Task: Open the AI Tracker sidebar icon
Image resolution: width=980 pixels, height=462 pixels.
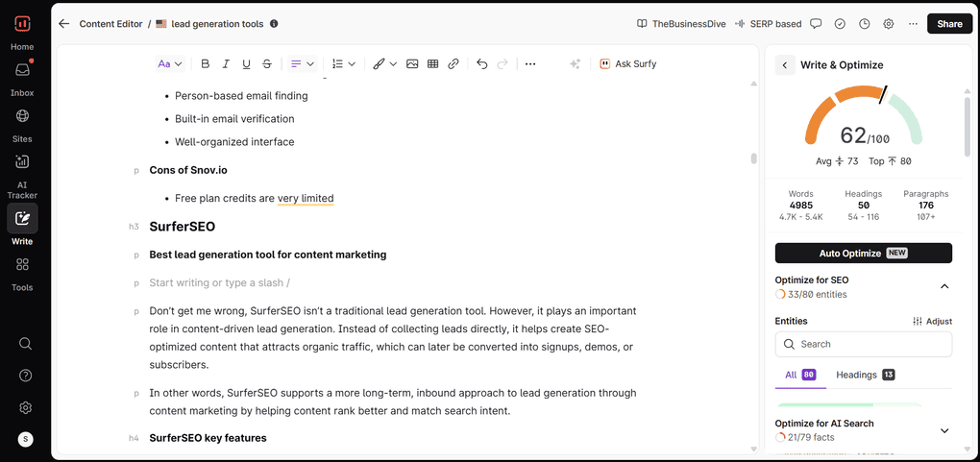Action: tap(22, 162)
